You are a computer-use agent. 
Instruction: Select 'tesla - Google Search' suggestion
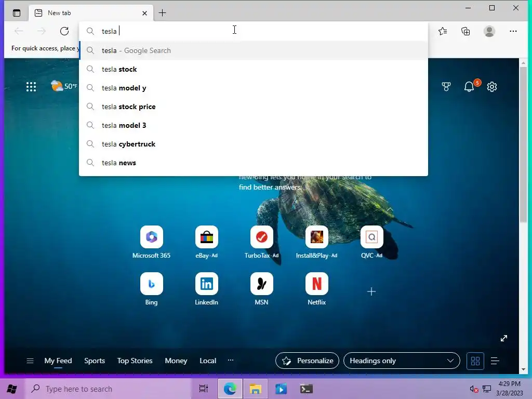coord(254,50)
